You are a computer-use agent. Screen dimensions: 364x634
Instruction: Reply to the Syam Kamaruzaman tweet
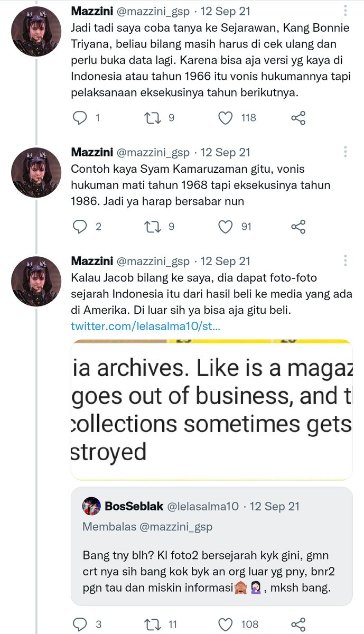79,227
